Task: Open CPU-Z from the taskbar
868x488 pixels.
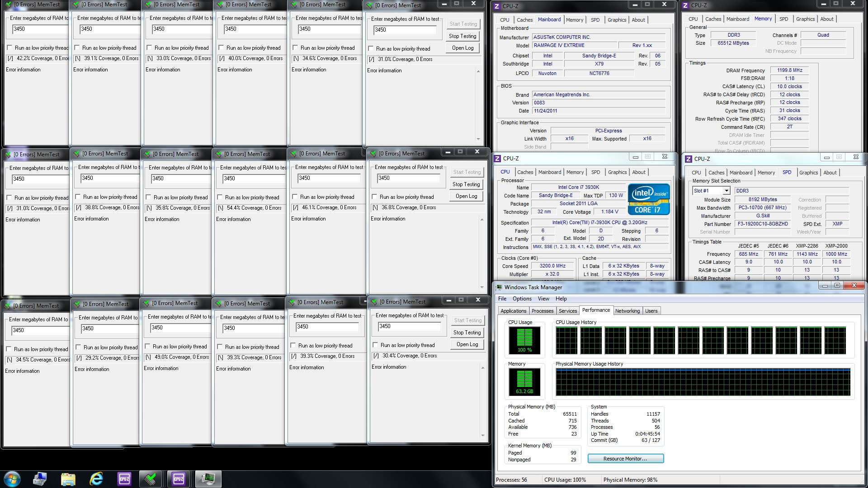Action: click(x=124, y=479)
